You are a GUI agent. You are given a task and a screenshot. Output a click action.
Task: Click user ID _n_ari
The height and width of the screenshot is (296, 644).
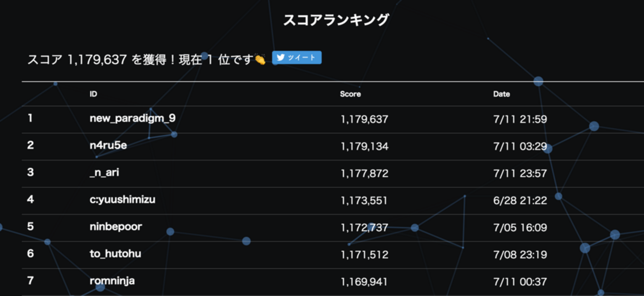tap(105, 173)
